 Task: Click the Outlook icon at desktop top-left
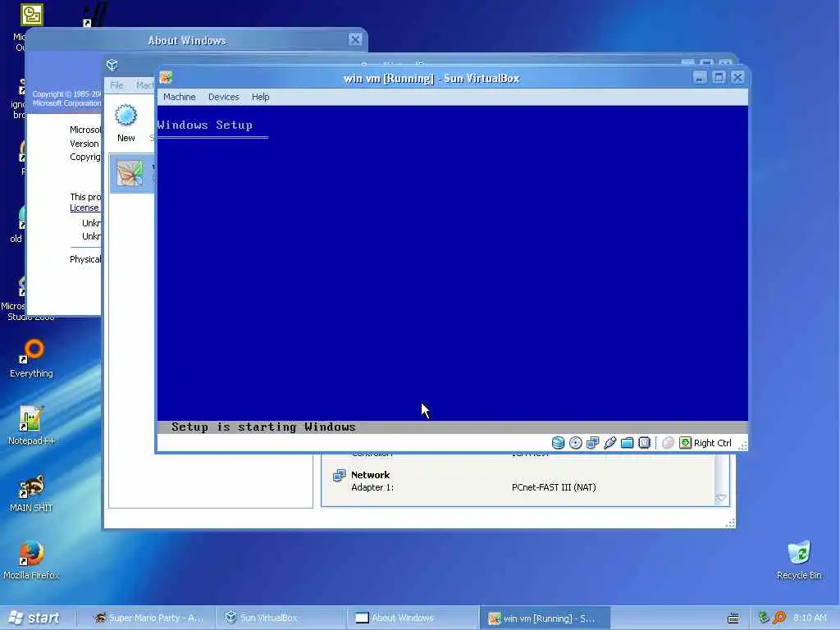pos(31,15)
